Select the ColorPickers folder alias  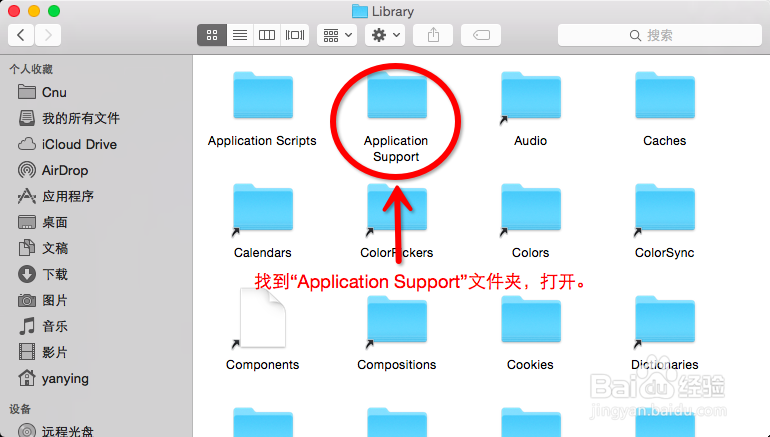[x=397, y=208]
